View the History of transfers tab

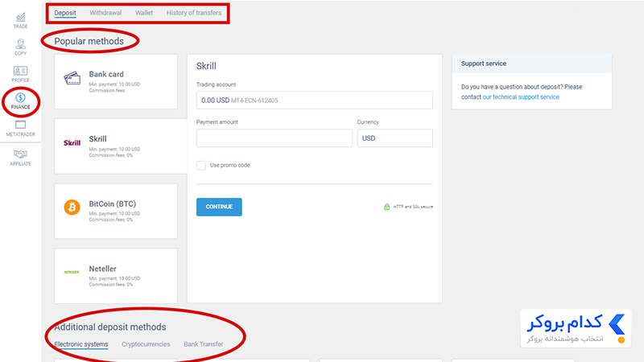[x=194, y=13]
